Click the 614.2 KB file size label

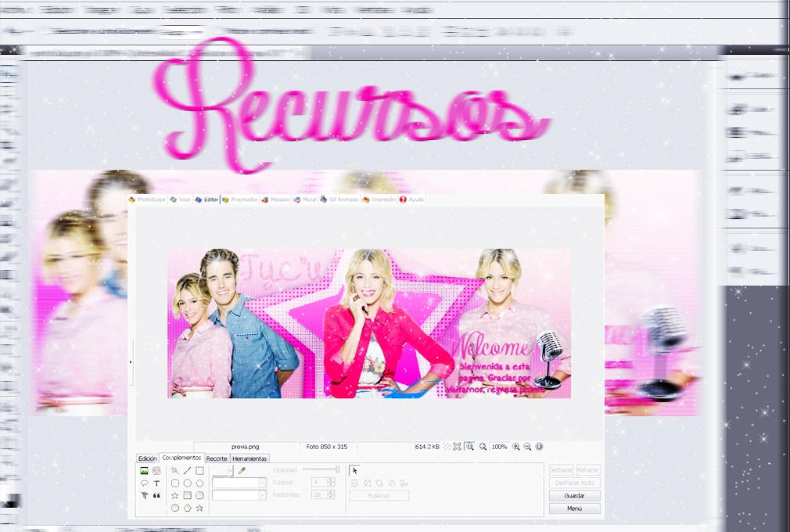point(427,447)
